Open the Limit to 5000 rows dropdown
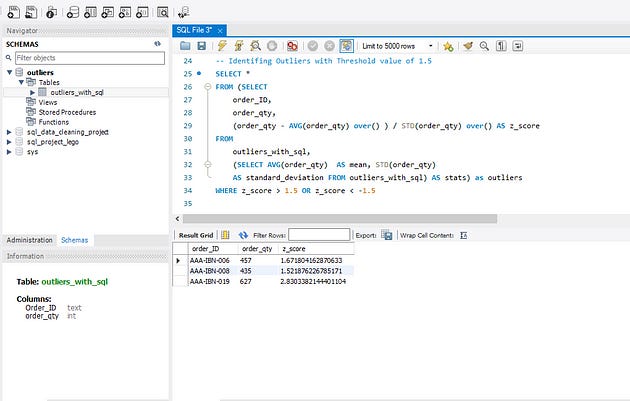Screen dimensions: 630x401 399,46
